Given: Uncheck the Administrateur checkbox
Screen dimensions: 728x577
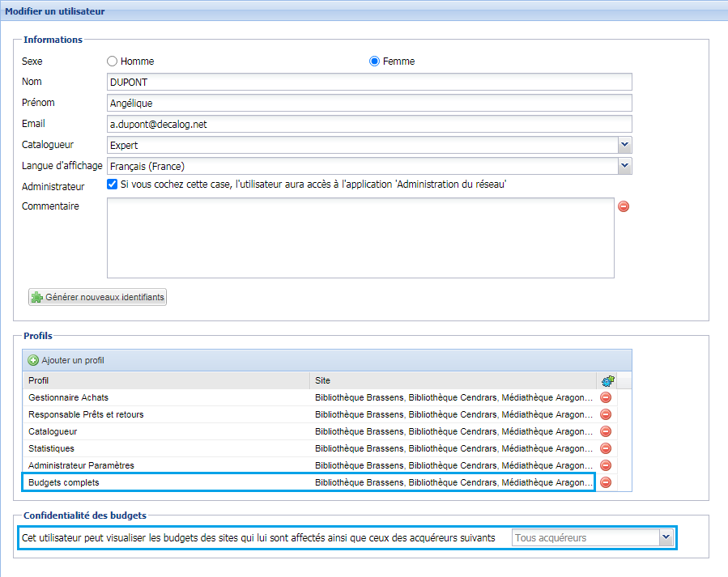Looking at the screenshot, I should (113, 185).
